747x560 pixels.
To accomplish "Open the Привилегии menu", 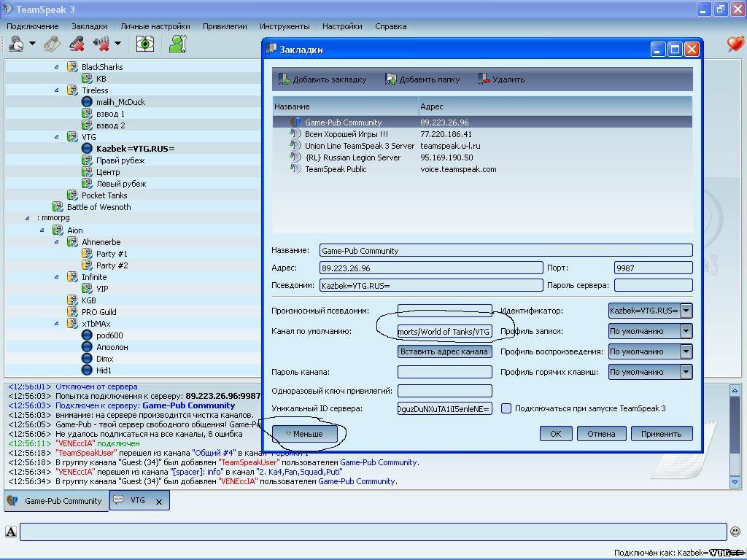I will (225, 27).
